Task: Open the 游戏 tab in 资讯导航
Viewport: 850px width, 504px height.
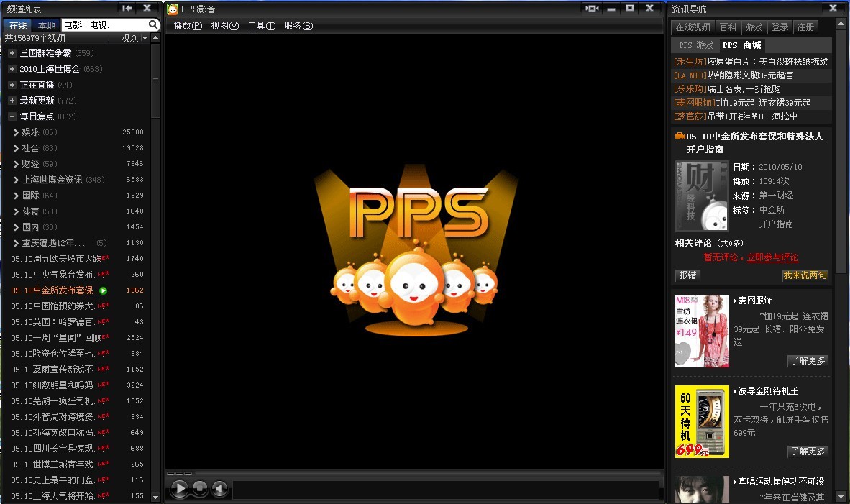Action: [754, 27]
